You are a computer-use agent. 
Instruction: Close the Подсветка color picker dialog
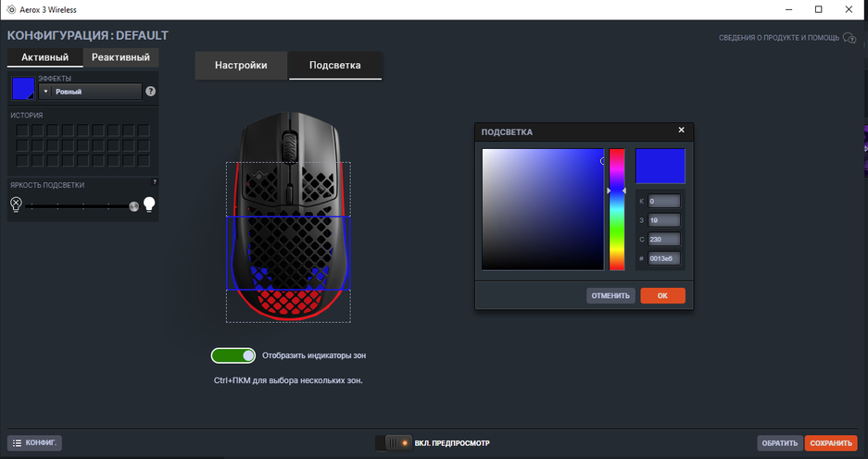coord(682,130)
